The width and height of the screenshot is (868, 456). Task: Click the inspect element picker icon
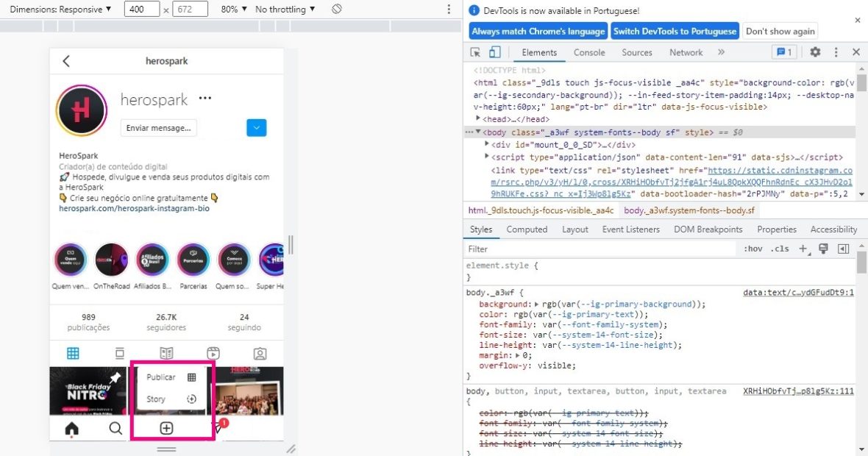coord(475,52)
